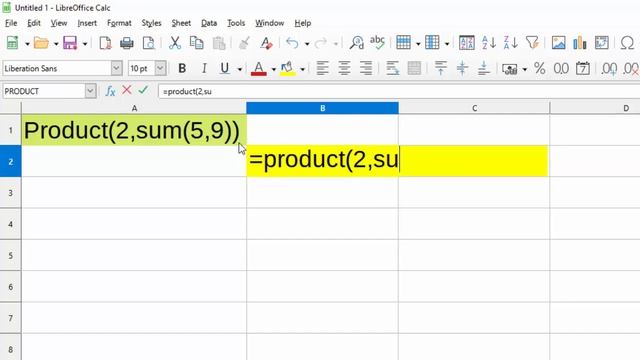
Task: Open the Function Wizard fx
Action: pos(110,91)
